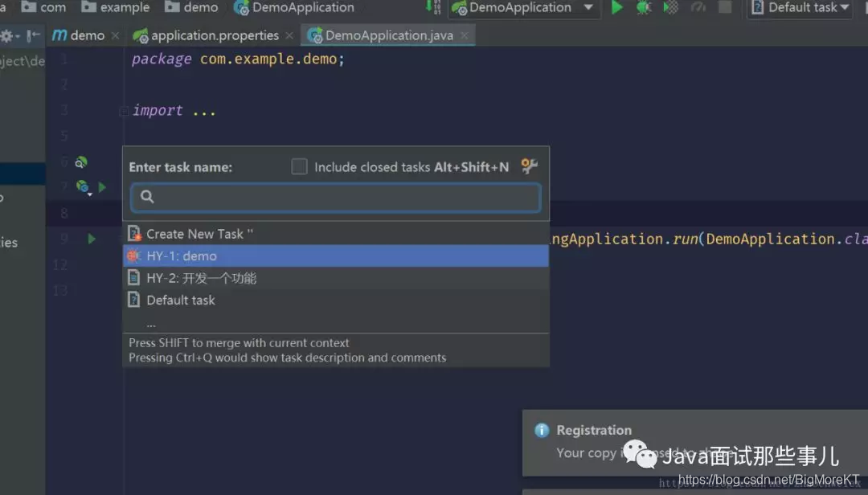Click the package com.example.demo code line
Screen dimensions: 868x495
point(238,59)
